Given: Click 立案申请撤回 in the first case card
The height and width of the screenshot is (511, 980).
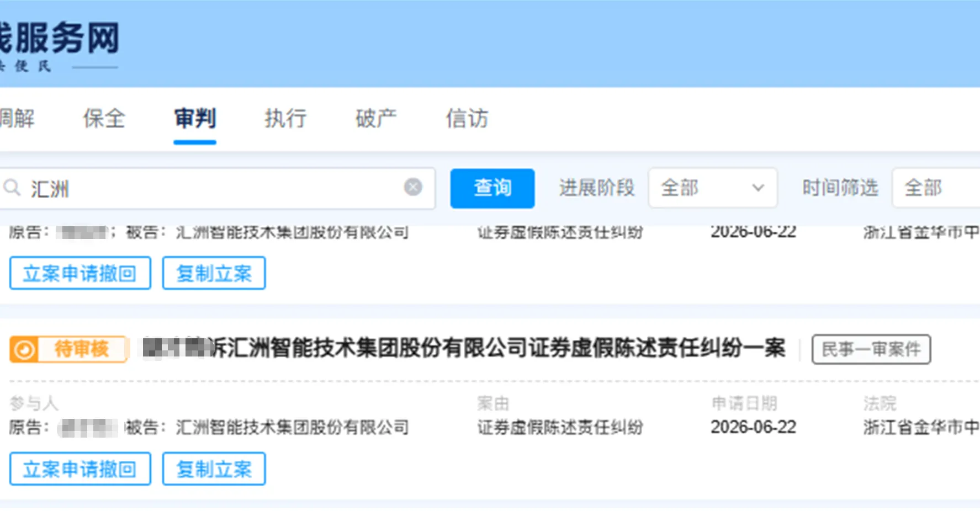Looking at the screenshot, I should (80, 273).
